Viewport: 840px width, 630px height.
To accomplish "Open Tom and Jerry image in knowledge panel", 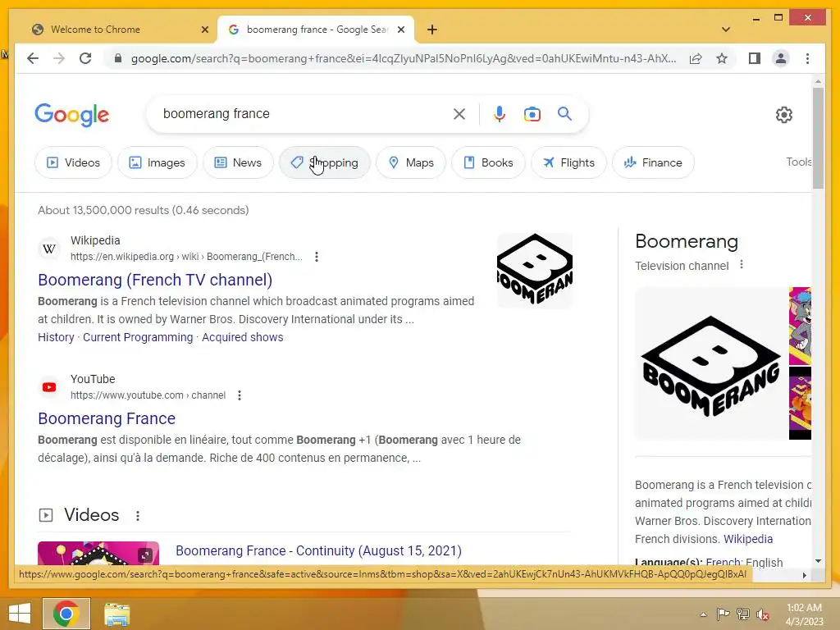I will tap(800, 326).
